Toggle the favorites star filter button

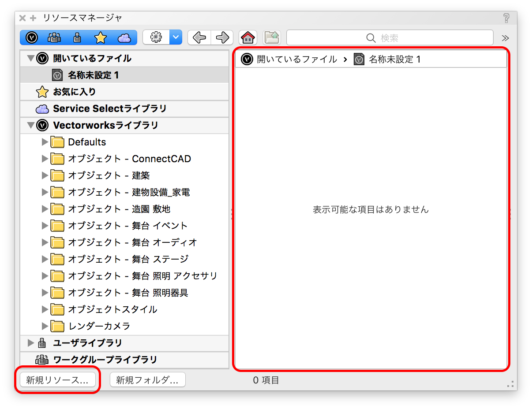(101, 37)
